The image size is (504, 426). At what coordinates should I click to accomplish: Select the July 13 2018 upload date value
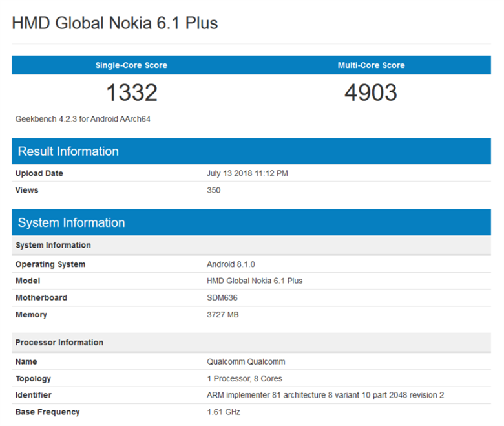(x=247, y=173)
